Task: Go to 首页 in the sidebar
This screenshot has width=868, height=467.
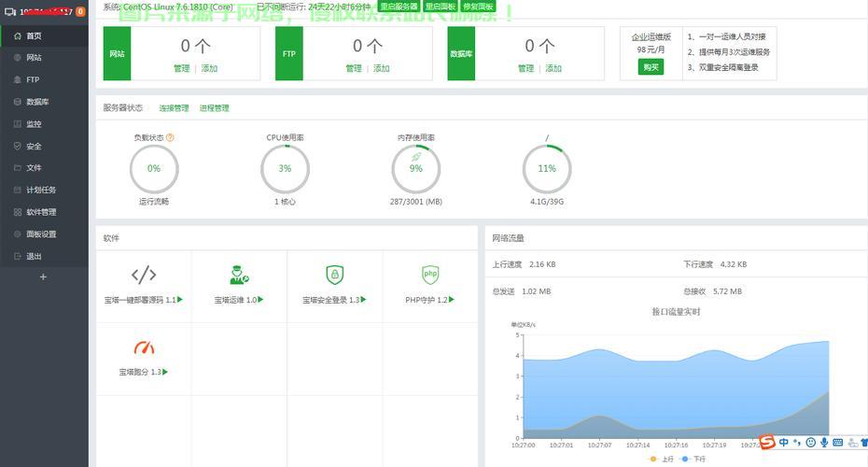Action: [44, 36]
